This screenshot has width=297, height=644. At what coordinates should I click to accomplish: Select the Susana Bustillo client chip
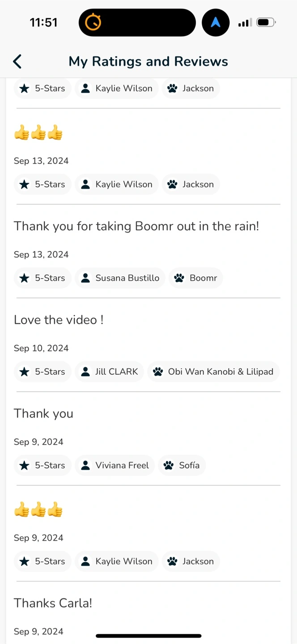pyautogui.click(x=120, y=278)
